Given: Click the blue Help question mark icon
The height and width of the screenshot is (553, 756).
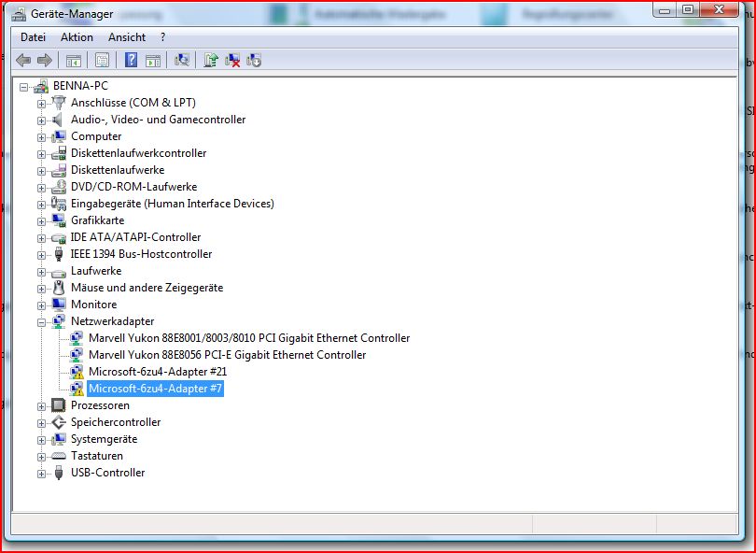Looking at the screenshot, I should pos(132,61).
